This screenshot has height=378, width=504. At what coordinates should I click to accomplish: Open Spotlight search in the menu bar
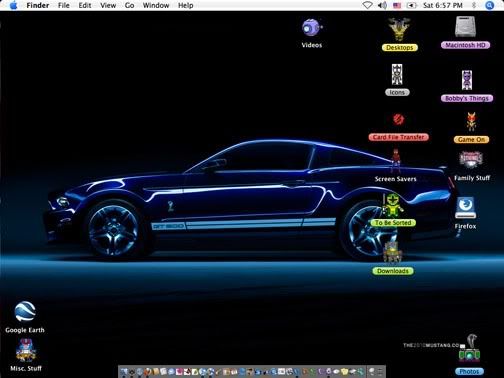click(x=489, y=5)
